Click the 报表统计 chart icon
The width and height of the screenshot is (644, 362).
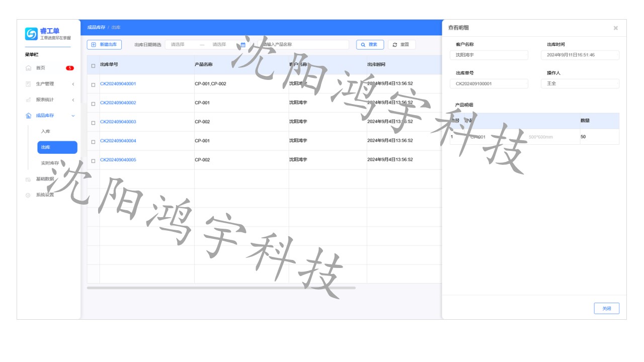click(28, 100)
